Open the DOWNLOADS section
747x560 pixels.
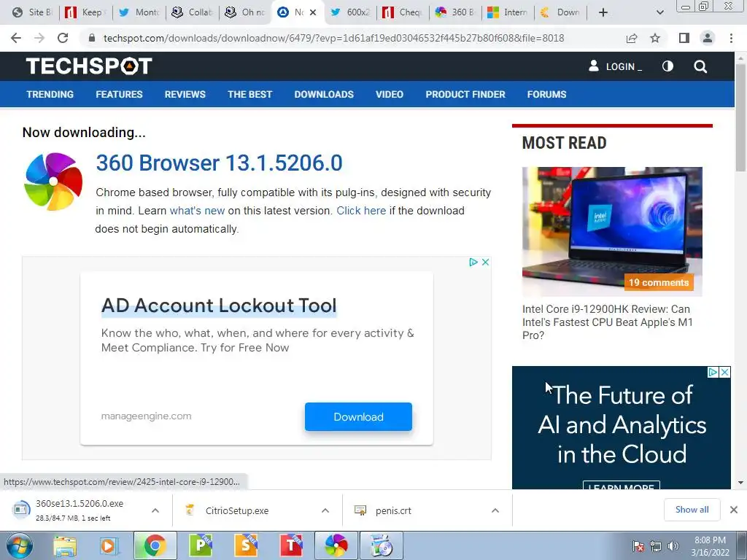[x=324, y=94]
